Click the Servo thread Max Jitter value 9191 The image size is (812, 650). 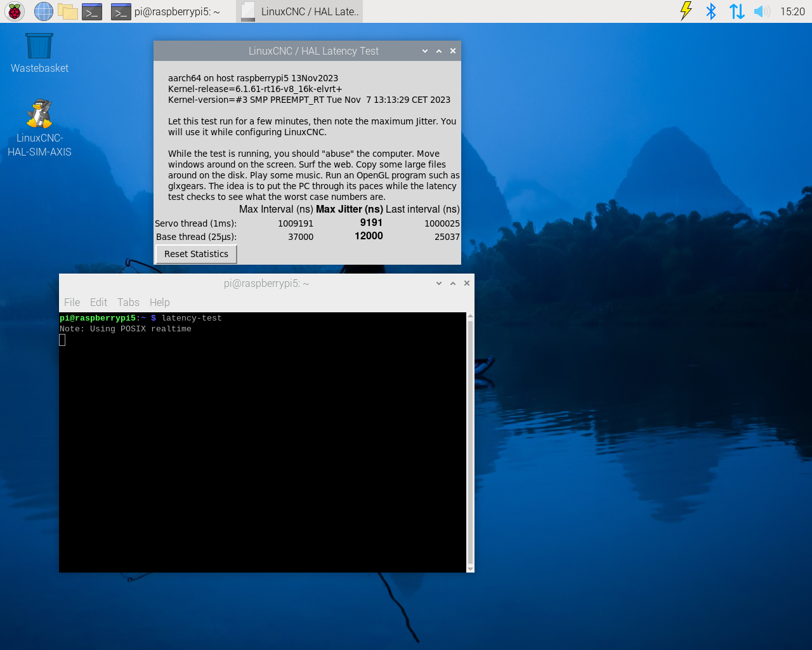click(x=371, y=223)
